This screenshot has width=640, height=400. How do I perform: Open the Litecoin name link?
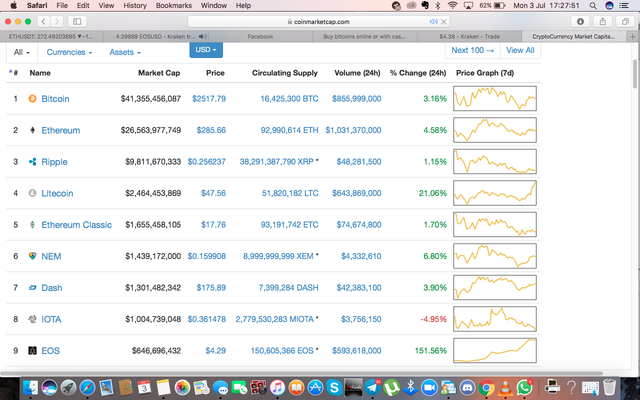[57, 193]
